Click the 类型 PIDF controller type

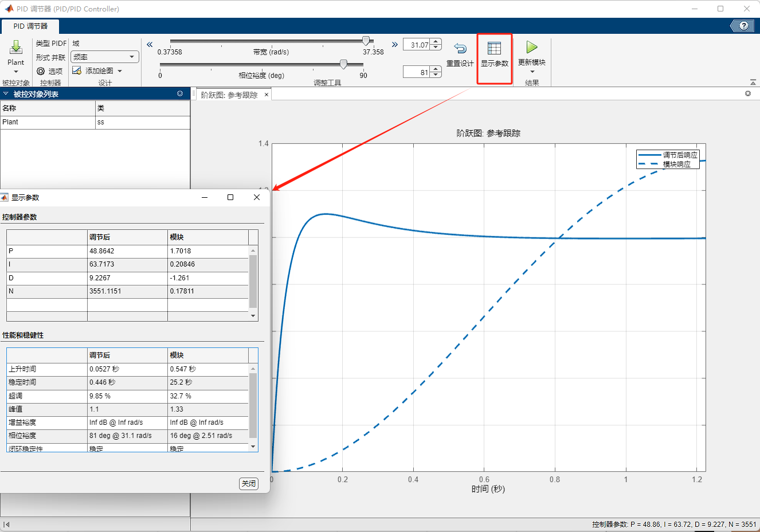coord(51,44)
